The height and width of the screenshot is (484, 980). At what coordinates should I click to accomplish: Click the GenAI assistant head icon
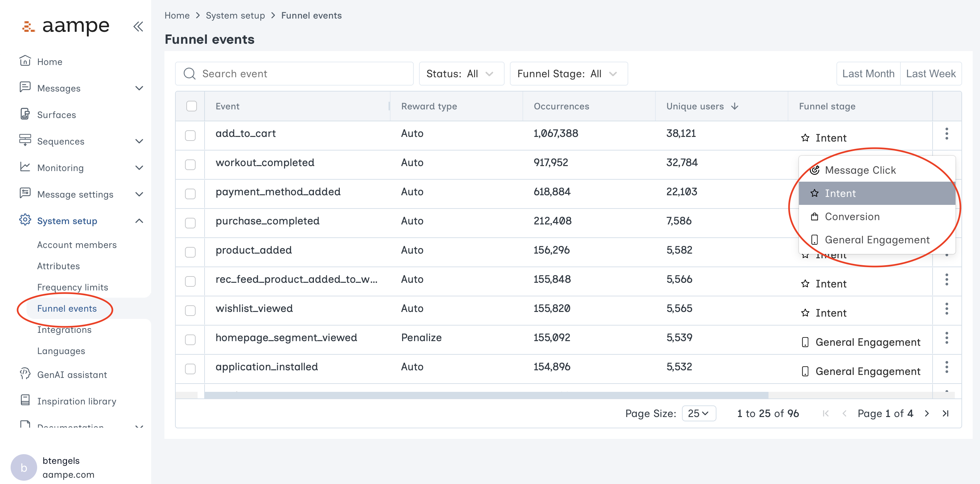point(25,374)
